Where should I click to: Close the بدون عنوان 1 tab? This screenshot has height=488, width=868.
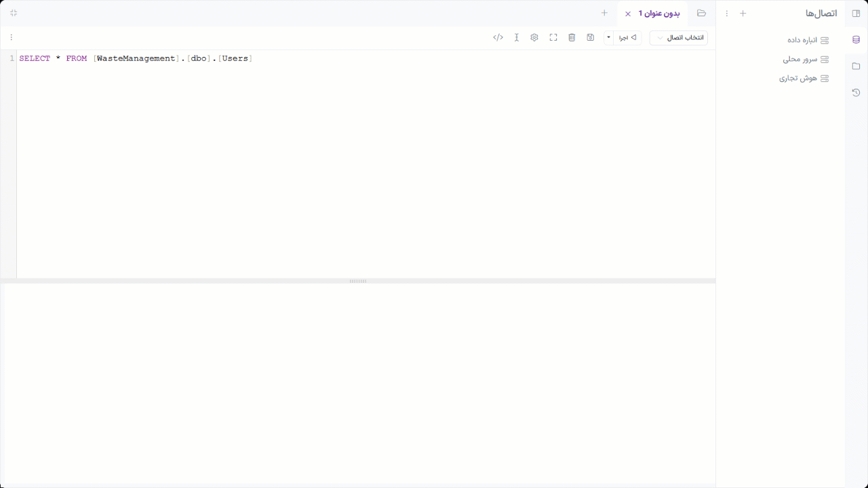pyautogui.click(x=628, y=14)
